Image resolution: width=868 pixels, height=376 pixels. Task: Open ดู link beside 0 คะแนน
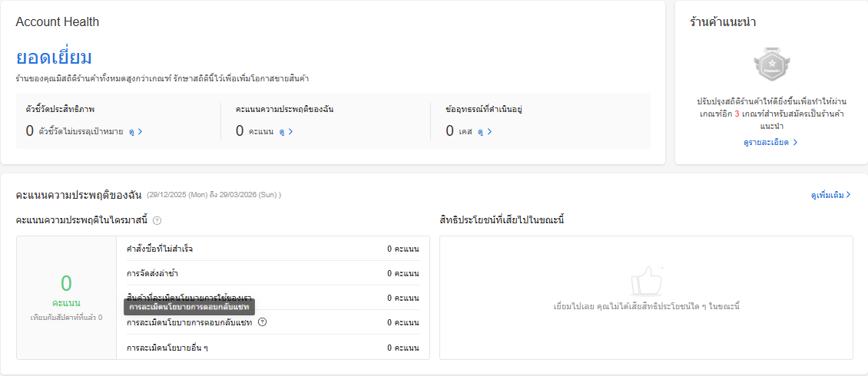tap(286, 131)
